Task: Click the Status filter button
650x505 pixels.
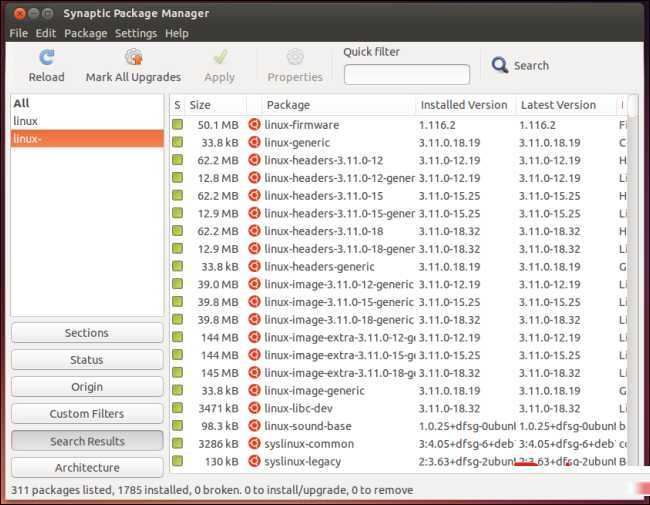Action: (87, 360)
